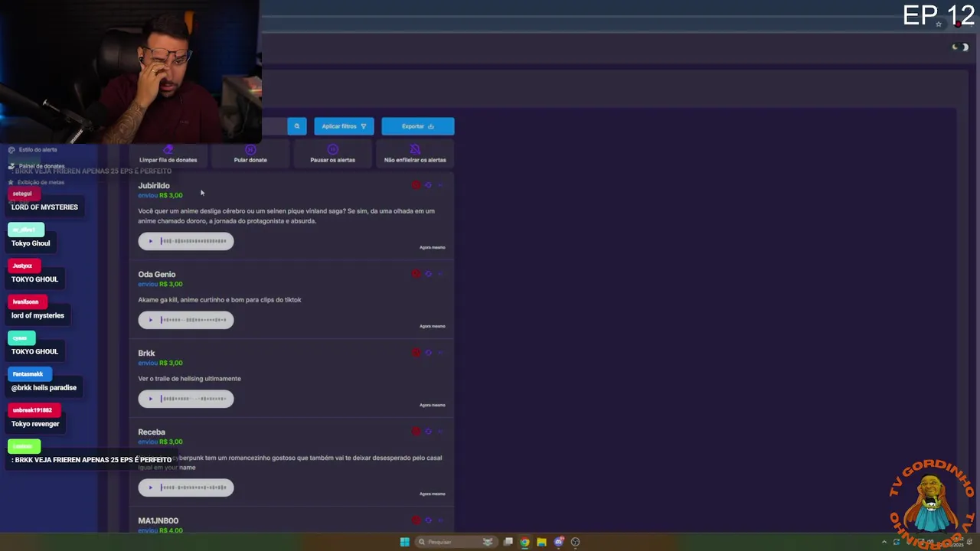980x551 pixels.
Task: Replay MA1JNBOO's donation alert
Action: coord(428,520)
